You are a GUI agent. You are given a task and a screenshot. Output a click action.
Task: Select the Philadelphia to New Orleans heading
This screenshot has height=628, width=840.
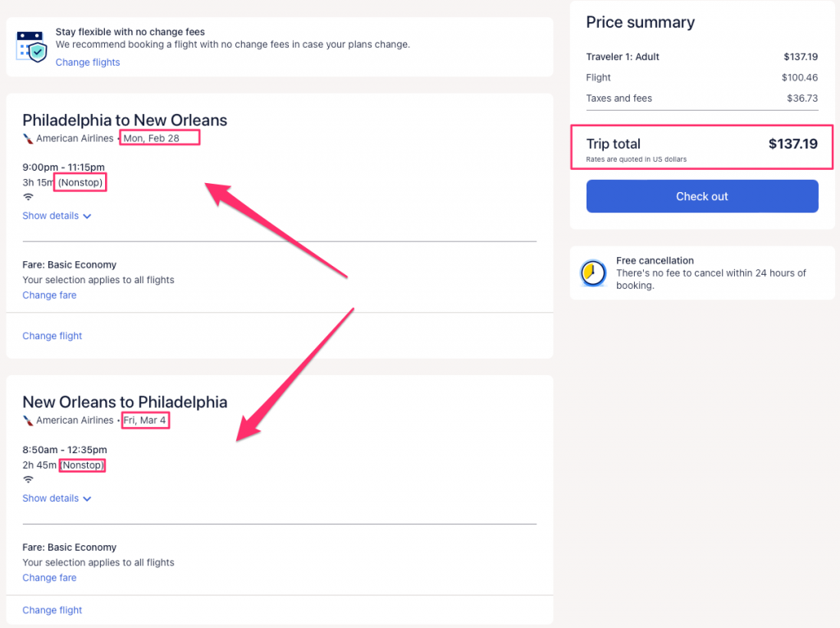(x=125, y=120)
